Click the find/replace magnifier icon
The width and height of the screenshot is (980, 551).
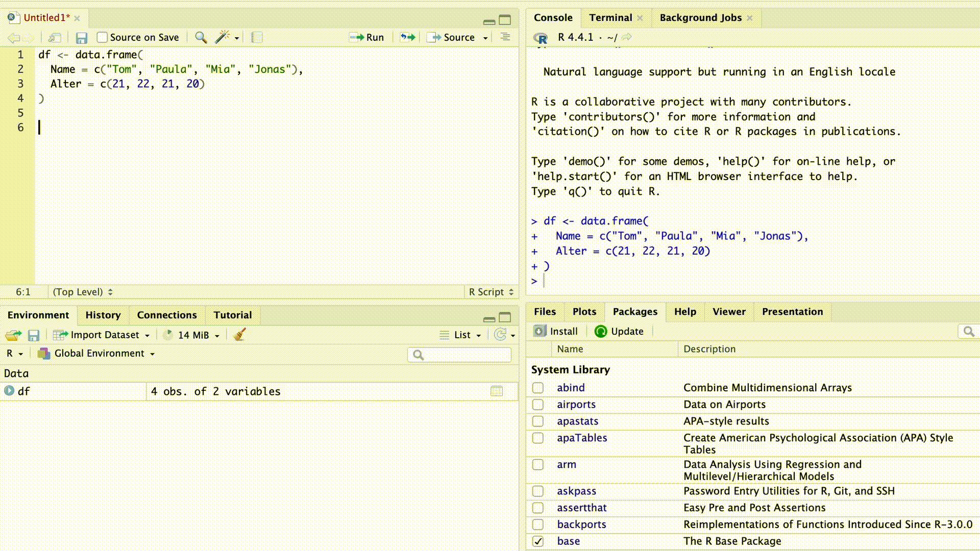(201, 37)
